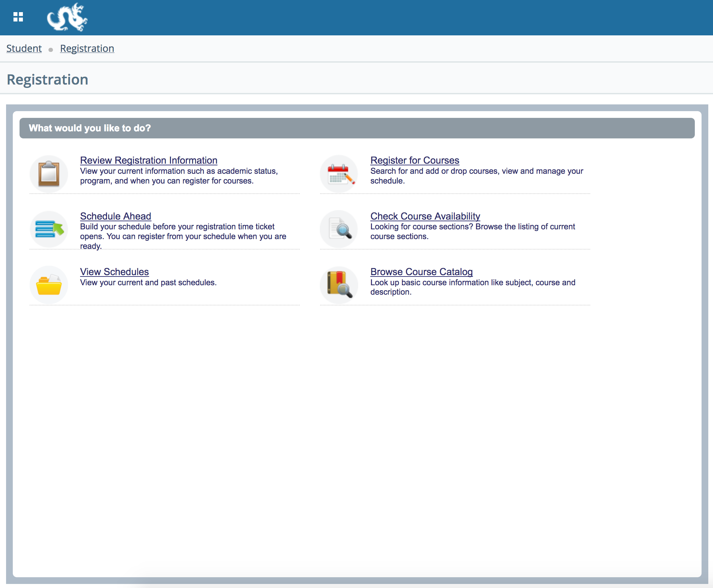Click the Student breadcrumb navigation item
The height and width of the screenshot is (588, 713).
(24, 48)
